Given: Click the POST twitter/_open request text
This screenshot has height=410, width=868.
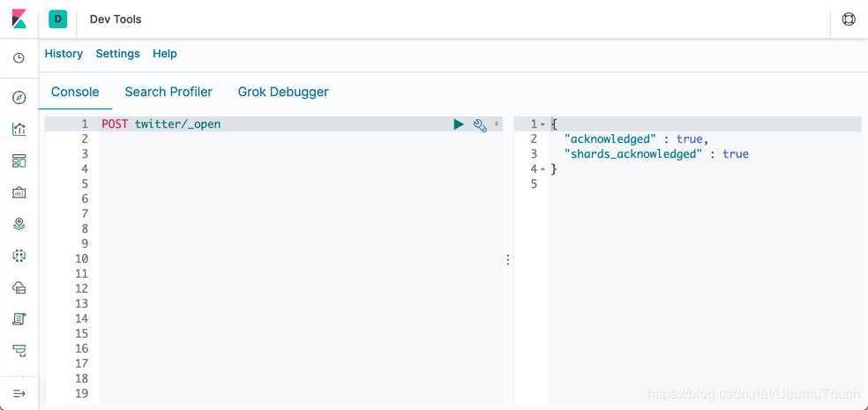Looking at the screenshot, I should [x=161, y=124].
